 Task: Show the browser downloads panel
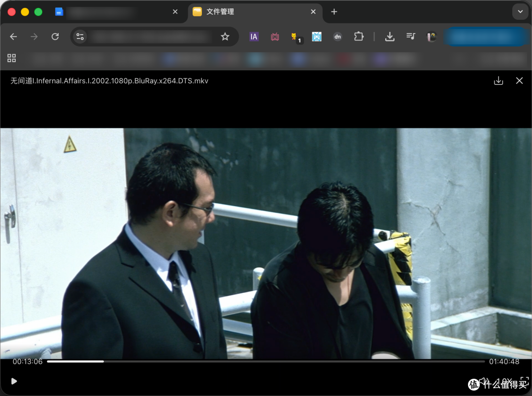coord(390,36)
